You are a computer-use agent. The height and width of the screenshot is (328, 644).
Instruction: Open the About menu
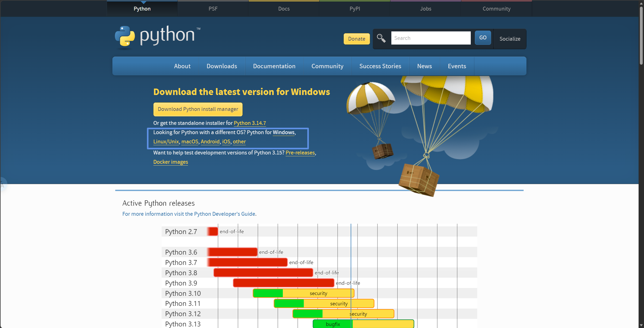(x=182, y=66)
